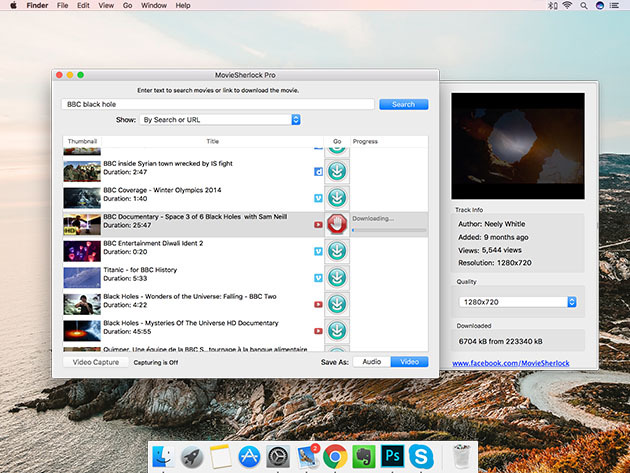Select BBC Entertainment Diwali Ident 2 title

[x=153, y=243]
